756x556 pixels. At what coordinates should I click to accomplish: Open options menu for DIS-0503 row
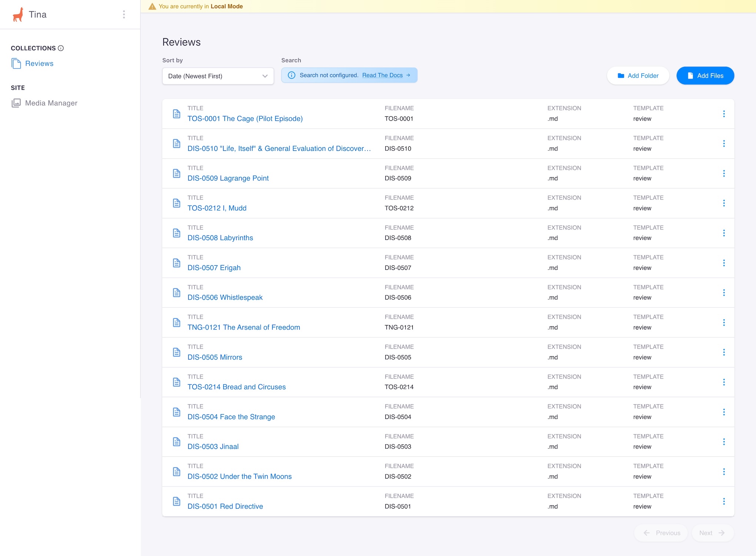click(x=724, y=442)
